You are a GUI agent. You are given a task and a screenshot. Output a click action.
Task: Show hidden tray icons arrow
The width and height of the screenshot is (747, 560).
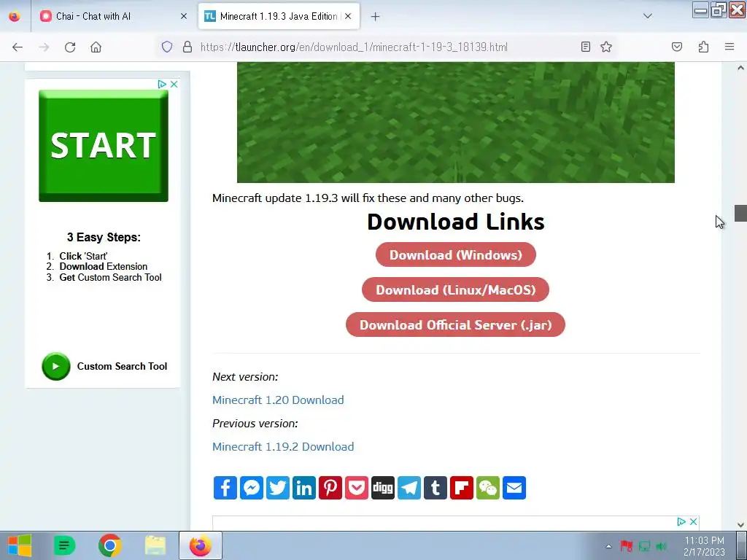click(x=608, y=546)
